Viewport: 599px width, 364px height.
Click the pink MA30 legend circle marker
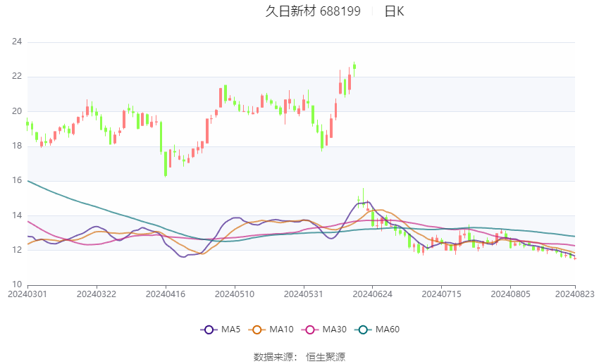click(308, 330)
